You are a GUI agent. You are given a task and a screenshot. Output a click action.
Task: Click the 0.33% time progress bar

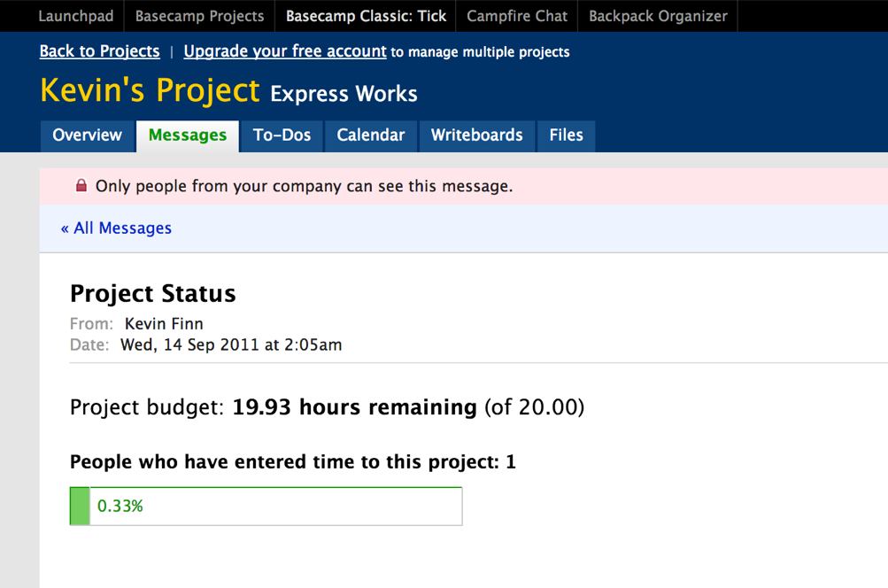(266, 506)
